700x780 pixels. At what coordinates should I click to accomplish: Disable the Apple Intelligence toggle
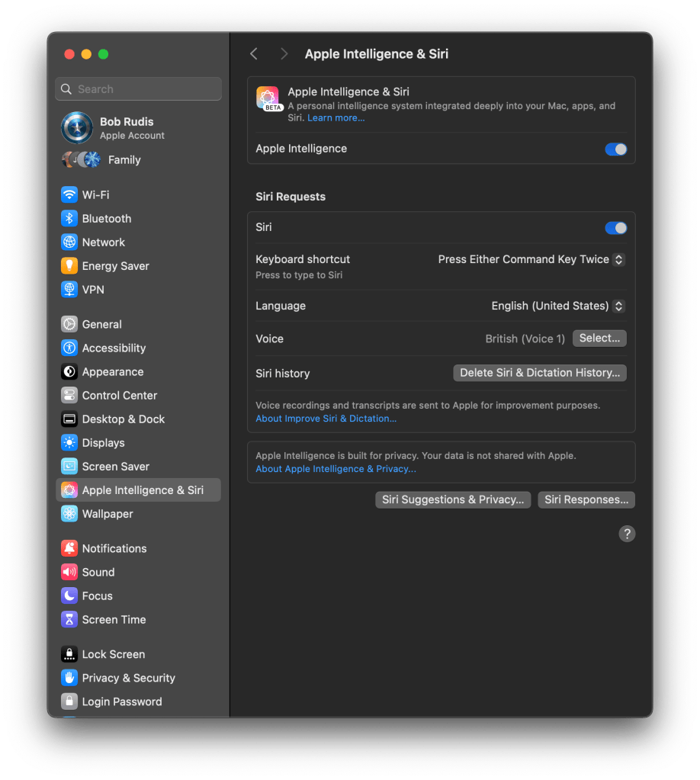click(x=615, y=149)
